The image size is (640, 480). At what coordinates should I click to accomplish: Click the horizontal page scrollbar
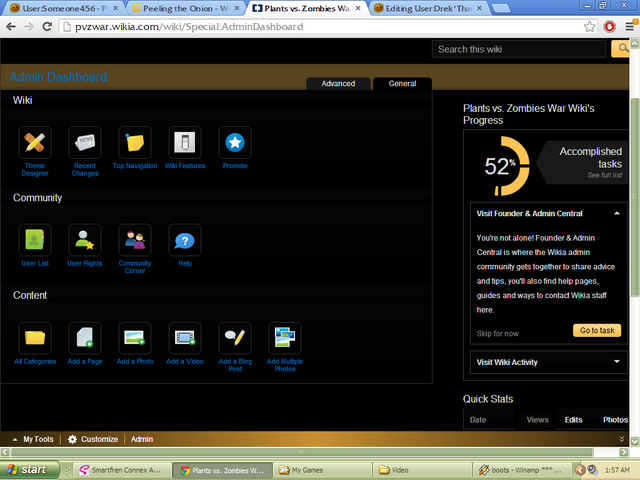coord(302,452)
